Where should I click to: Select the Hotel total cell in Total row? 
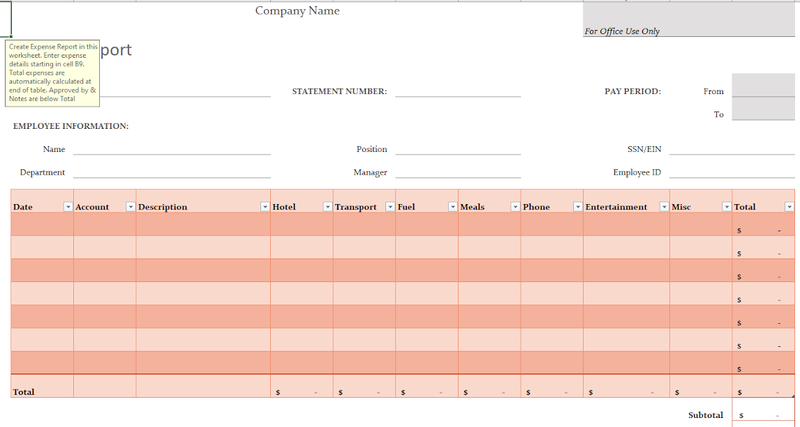302,386
